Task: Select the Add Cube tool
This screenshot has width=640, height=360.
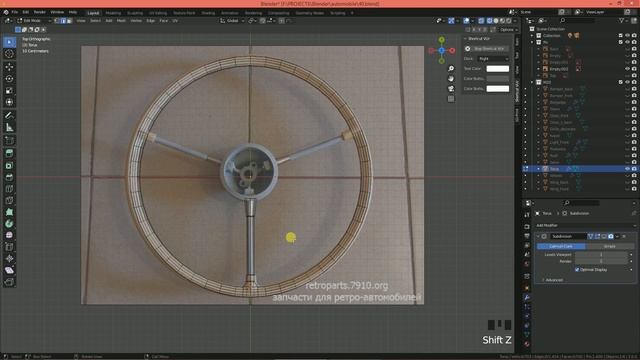Action: 9,141
